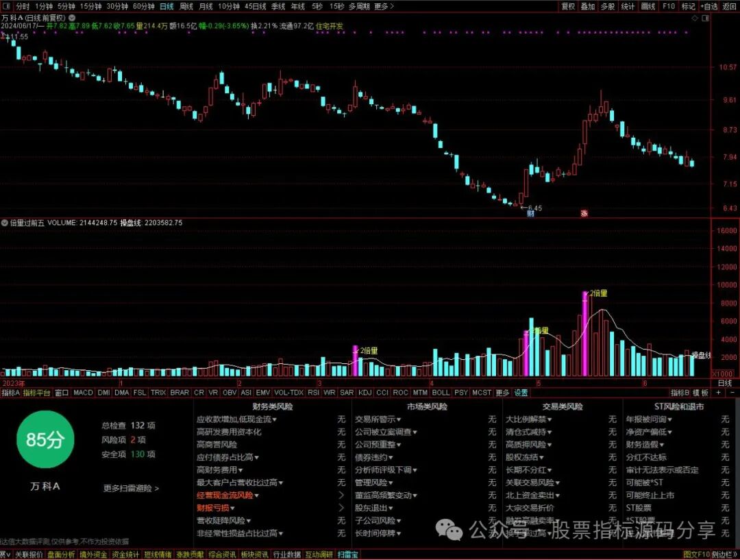The height and width of the screenshot is (560, 740).
Task: Expand 应收款增加,低现金流 risk item
Action: click(237, 419)
